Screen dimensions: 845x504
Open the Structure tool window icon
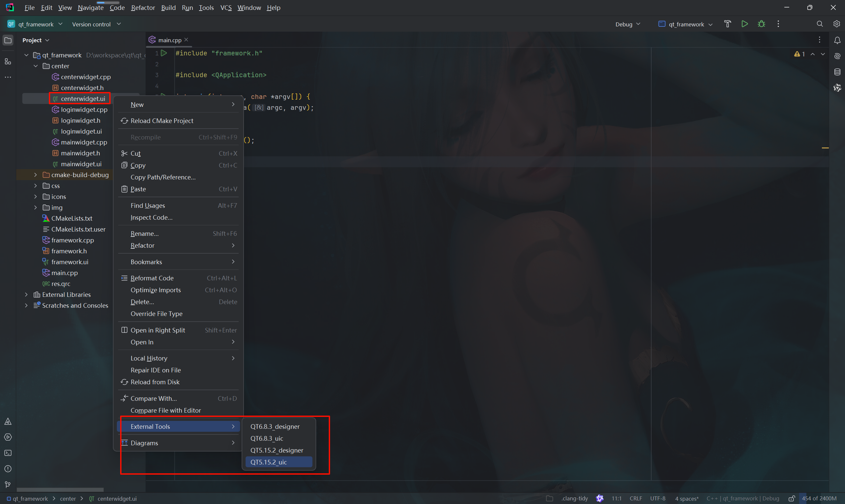pos(8,62)
